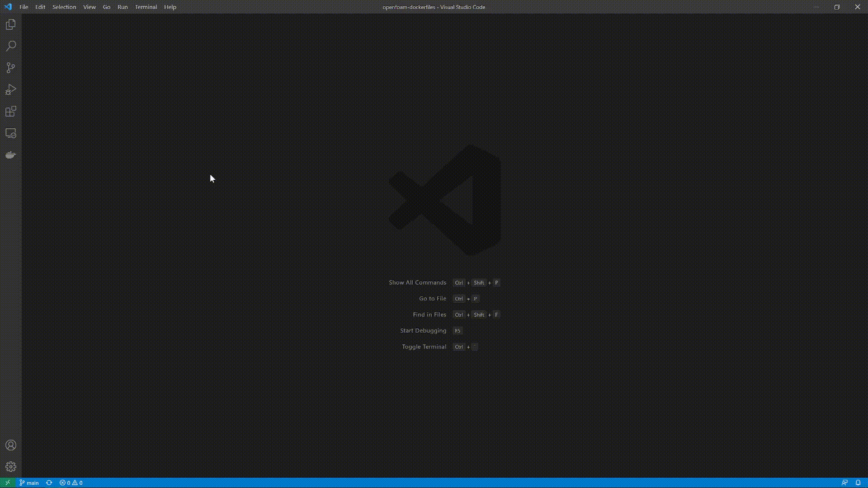Image resolution: width=868 pixels, height=488 pixels.
Task: Click the Terminal menu
Action: coord(146,7)
